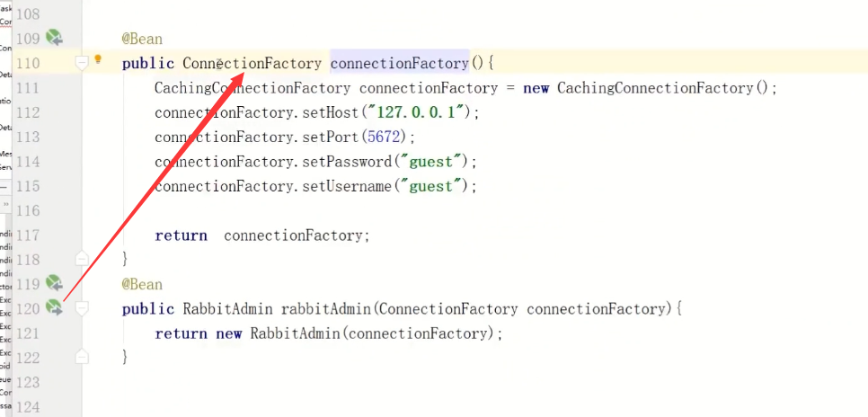Click the @Bean annotation on line 109
The image size is (868, 417).
(x=142, y=40)
